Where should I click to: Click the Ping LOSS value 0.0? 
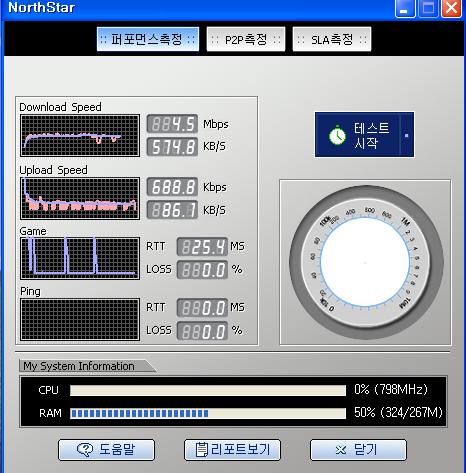202,331
